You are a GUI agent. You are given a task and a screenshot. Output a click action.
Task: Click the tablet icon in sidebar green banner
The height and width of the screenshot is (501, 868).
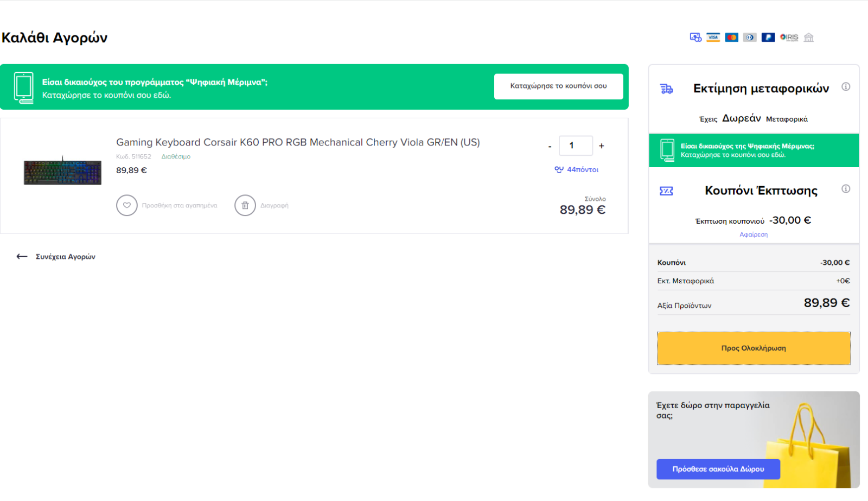pos(667,150)
